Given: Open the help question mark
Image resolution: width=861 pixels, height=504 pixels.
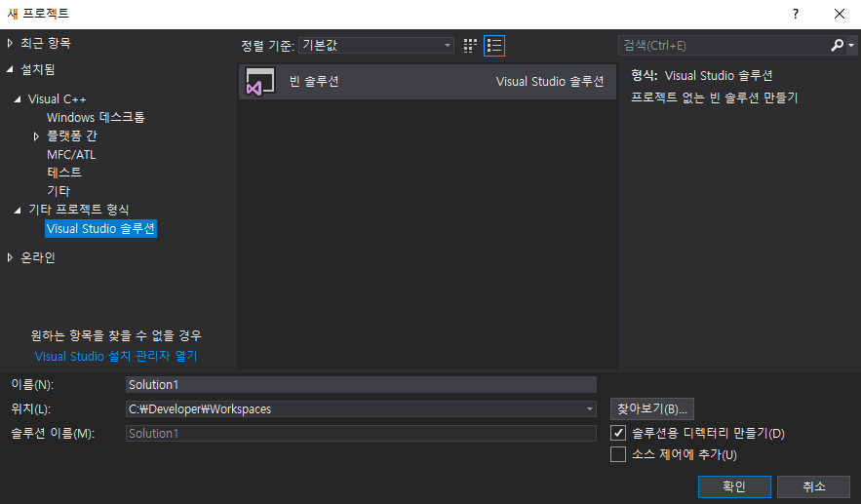Looking at the screenshot, I should (795, 14).
